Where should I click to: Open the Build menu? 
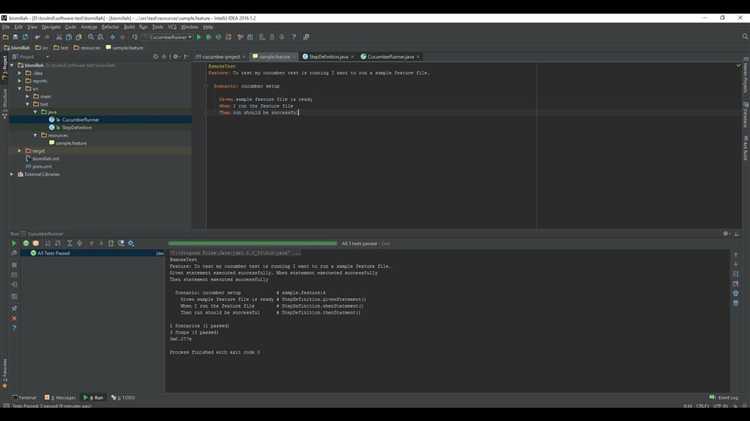point(129,27)
